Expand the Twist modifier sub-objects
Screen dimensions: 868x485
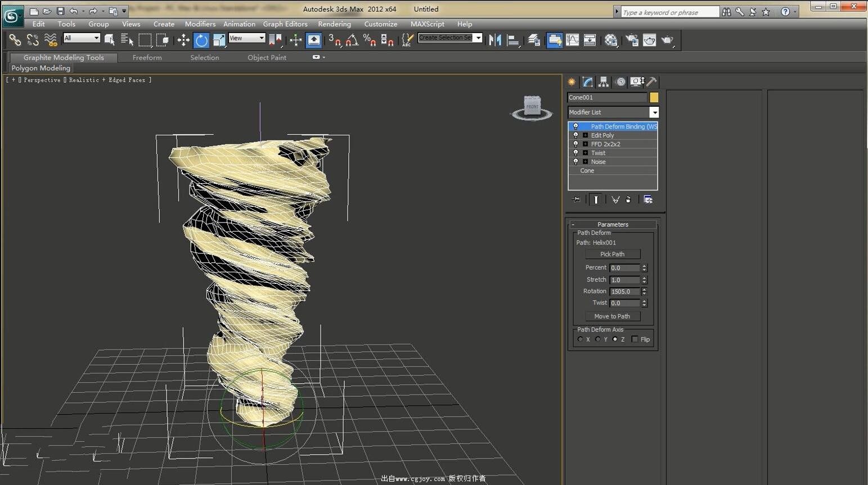[585, 153]
